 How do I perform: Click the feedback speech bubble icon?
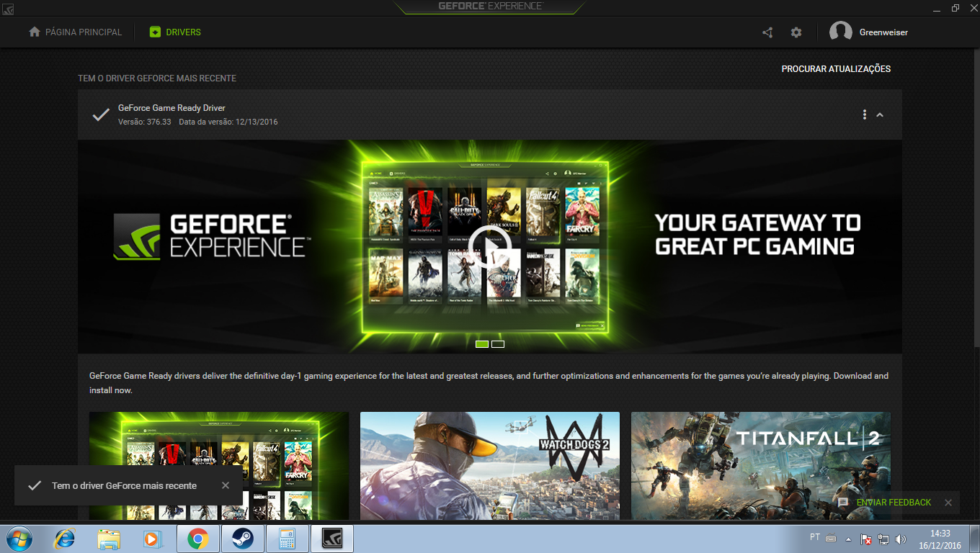click(843, 503)
